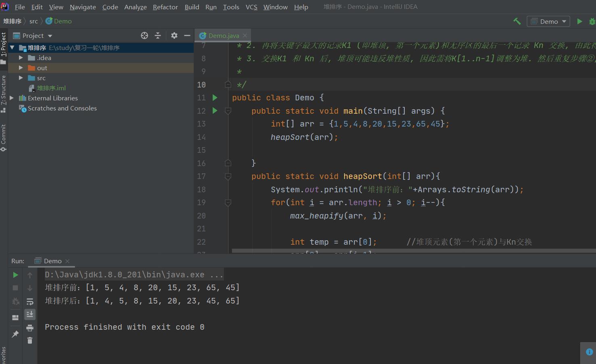Expand External Libraries node
596x364 pixels.
pos(12,98)
